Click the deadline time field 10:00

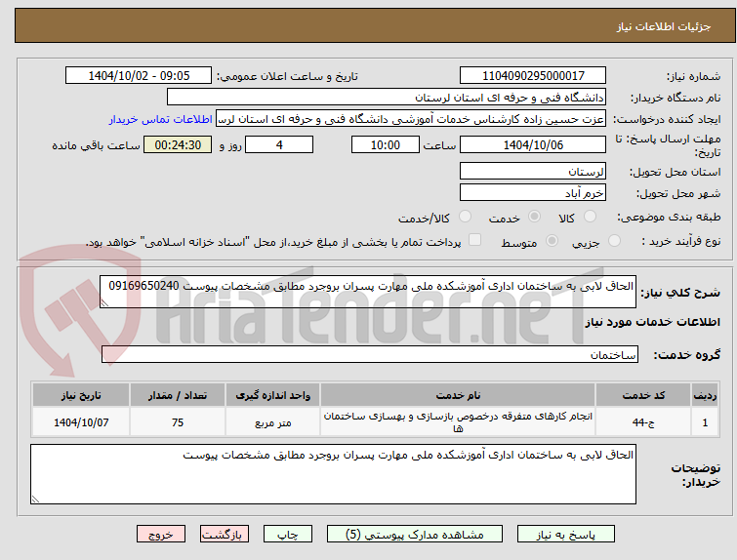point(385,144)
